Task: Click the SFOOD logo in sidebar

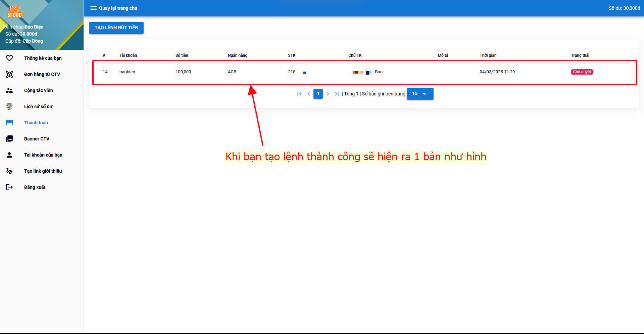Action: [14, 12]
